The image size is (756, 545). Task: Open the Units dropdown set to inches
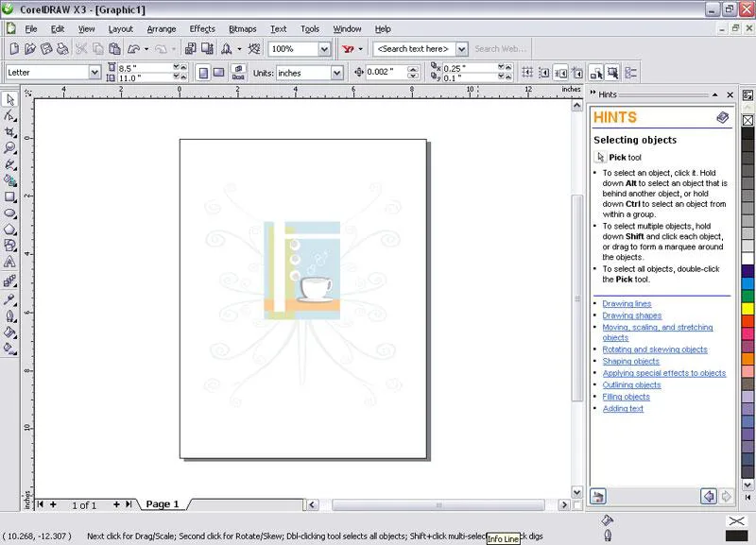pos(335,72)
